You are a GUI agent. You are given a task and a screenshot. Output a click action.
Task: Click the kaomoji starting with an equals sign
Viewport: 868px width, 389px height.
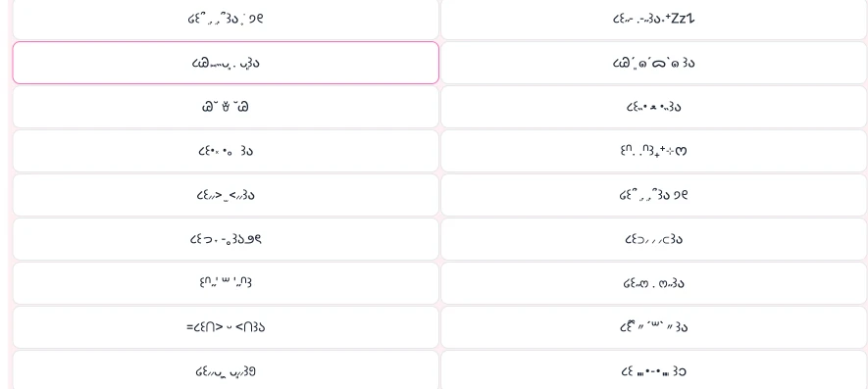click(226, 327)
